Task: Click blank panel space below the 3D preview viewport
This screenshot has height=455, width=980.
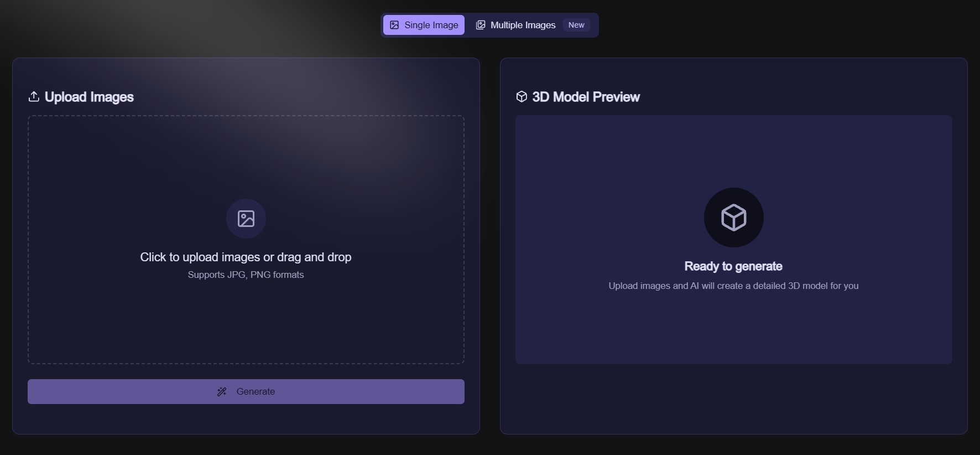Action: click(733, 399)
